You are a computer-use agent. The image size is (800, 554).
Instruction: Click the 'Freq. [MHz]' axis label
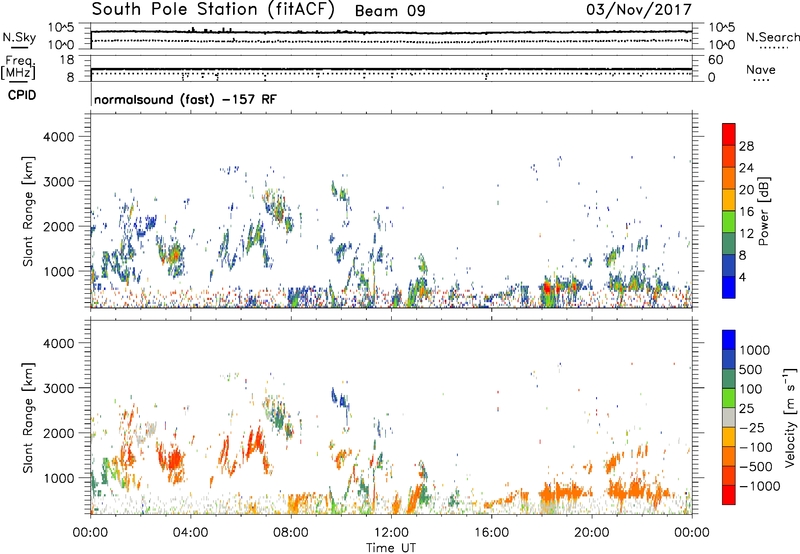pos(19,67)
